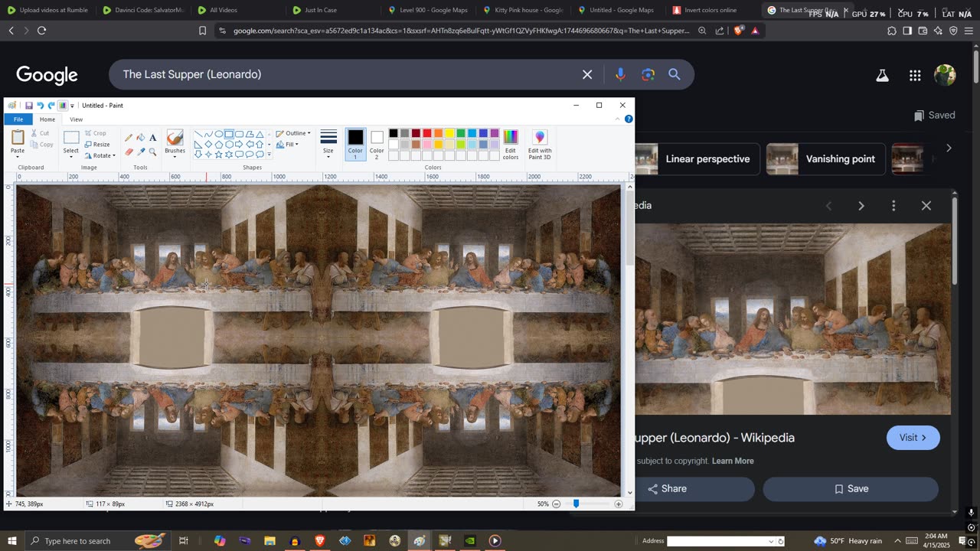The image size is (980, 551).
Task: Clear the Google search box with X
Action: pyautogui.click(x=587, y=74)
